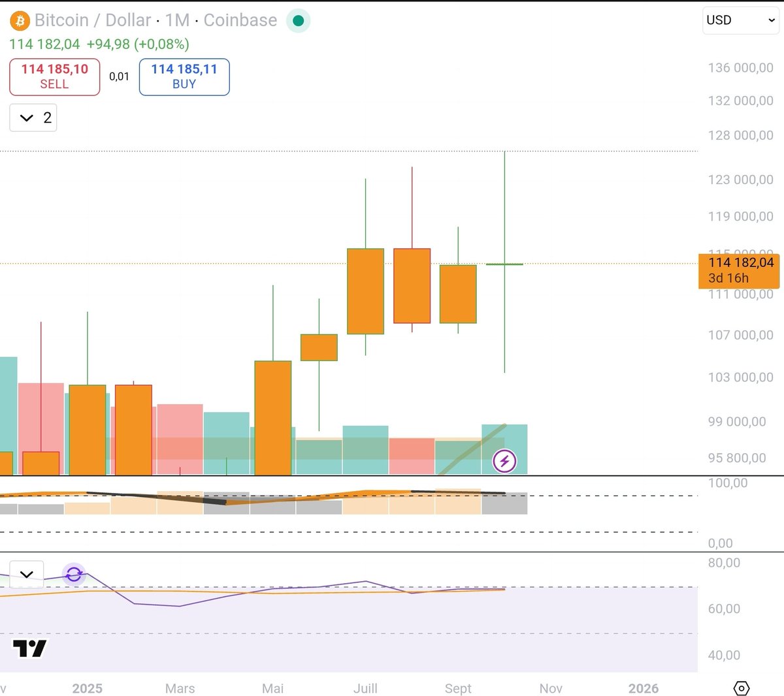Click the 2025 label on time axis
Viewport: 784px width, 696px height.
87,688
